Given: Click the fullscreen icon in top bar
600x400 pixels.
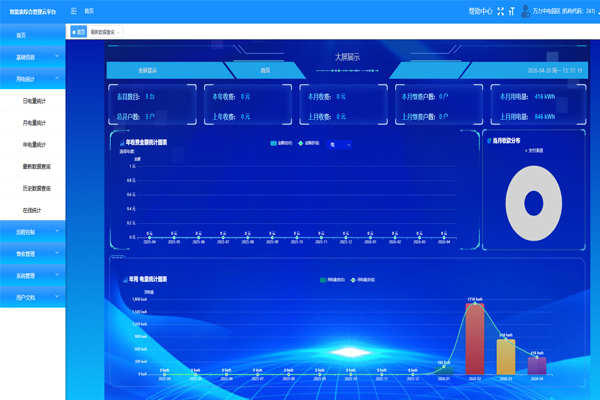Looking at the screenshot, I should click(x=500, y=11).
